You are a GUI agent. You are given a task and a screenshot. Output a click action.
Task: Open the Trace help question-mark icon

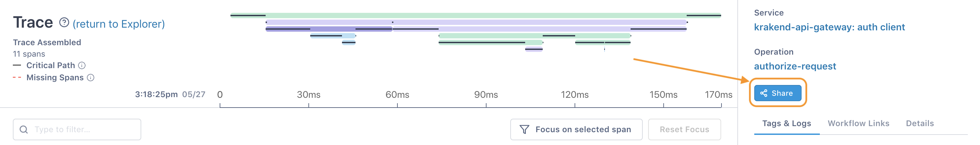click(x=64, y=23)
